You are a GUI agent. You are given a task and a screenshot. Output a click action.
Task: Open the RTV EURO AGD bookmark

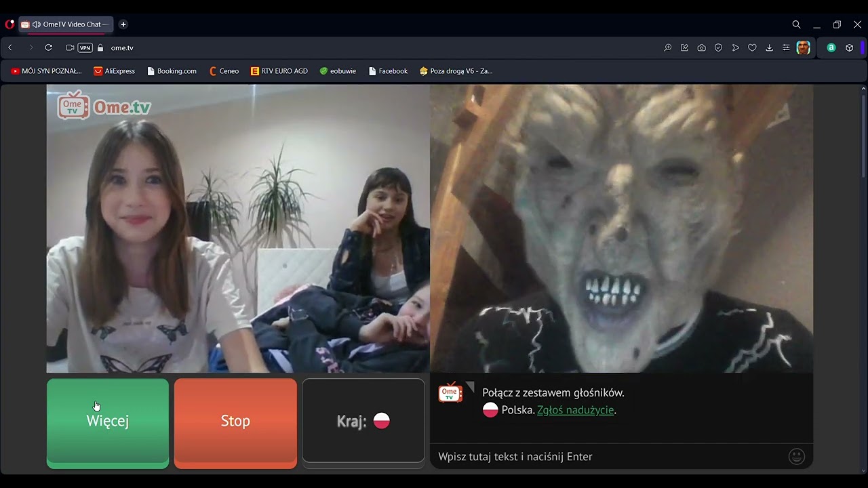tap(279, 71)
